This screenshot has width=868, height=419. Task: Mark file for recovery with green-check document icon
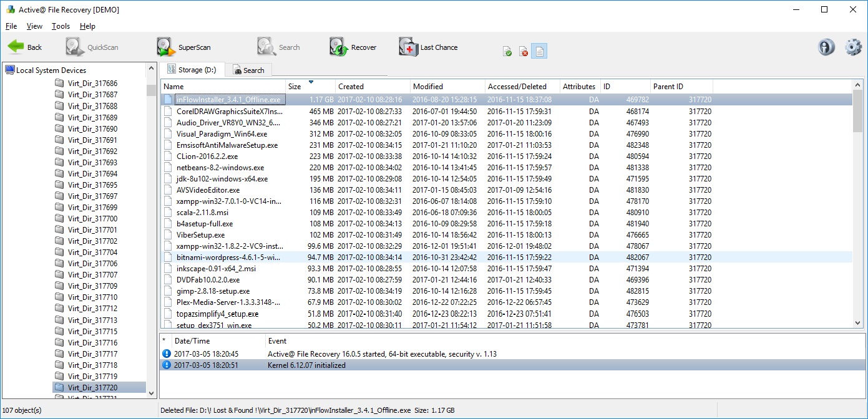point(506,51)
